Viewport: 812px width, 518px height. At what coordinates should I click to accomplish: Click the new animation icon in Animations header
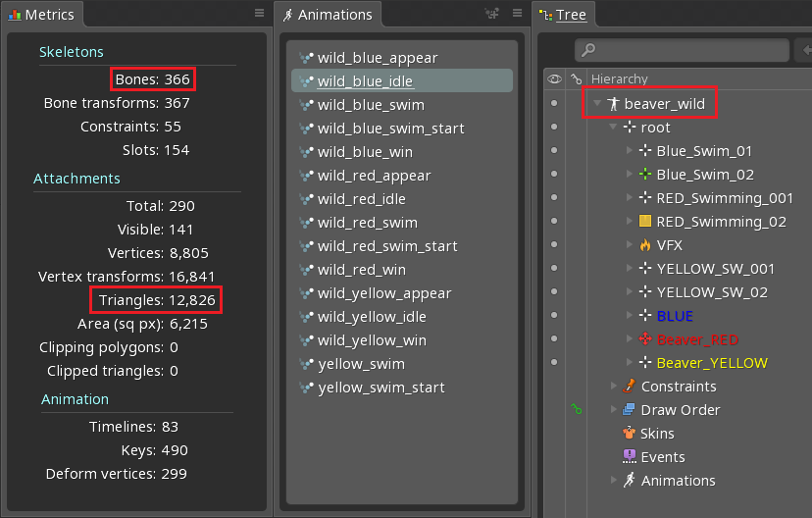[x=492, y=14]
